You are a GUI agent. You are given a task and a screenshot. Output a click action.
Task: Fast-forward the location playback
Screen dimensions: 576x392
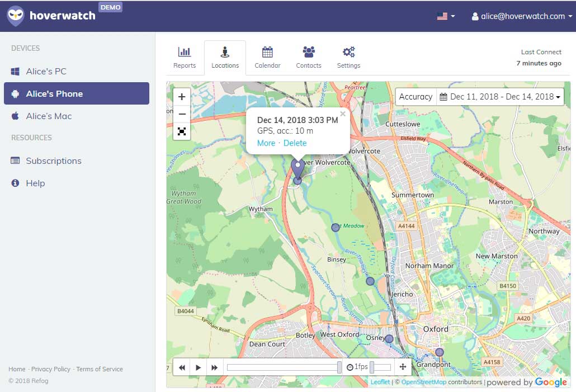pos(214,367)
